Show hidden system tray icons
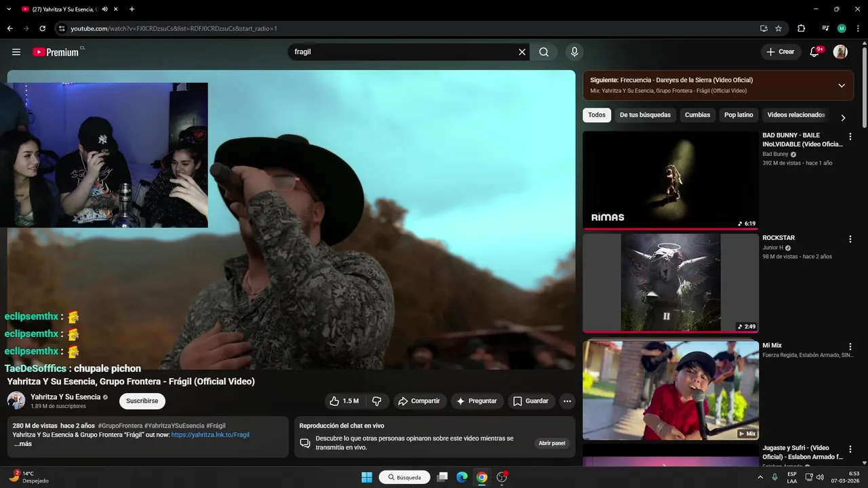 coord(760,477)
